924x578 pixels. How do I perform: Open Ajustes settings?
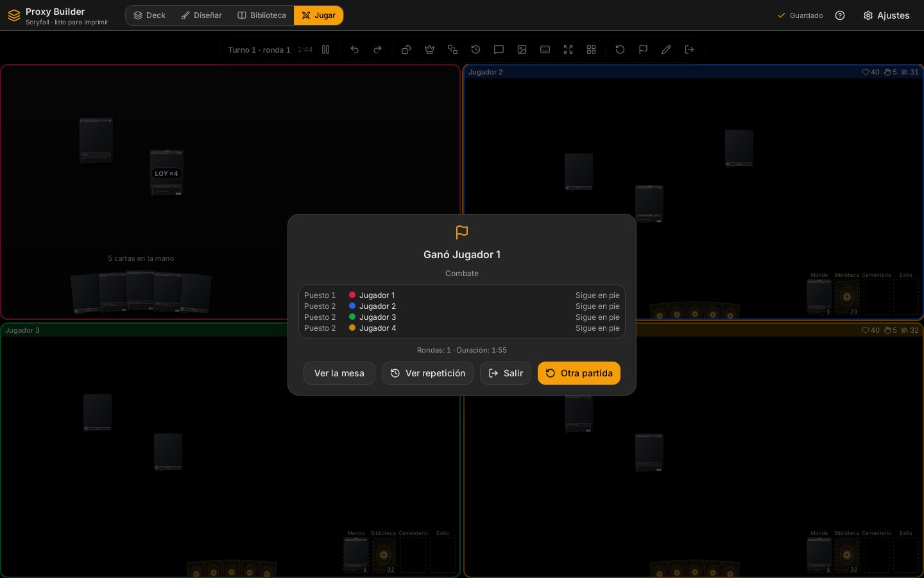[886, 15]
